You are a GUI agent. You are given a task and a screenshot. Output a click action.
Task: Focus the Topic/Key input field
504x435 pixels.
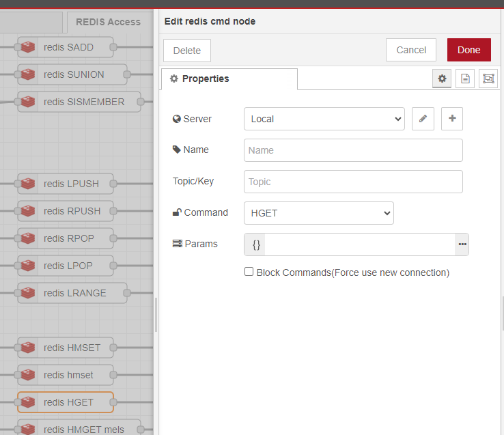[x=353, y=182]
